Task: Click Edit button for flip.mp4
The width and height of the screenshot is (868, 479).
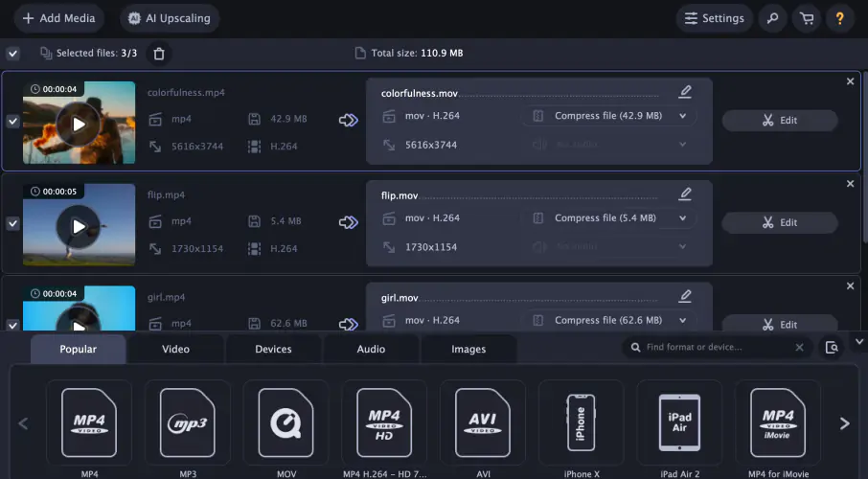Action: pyautogui.click(x=779, y=222)
